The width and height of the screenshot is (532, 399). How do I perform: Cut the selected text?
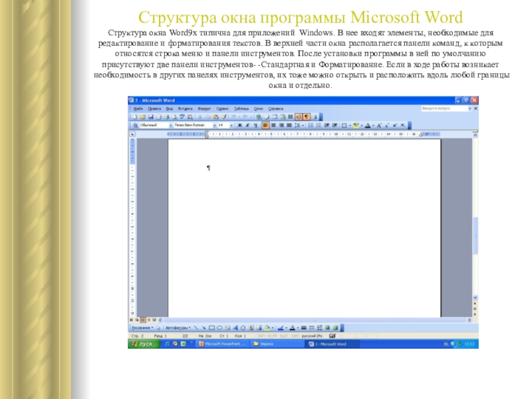click(x=200, y=117)
